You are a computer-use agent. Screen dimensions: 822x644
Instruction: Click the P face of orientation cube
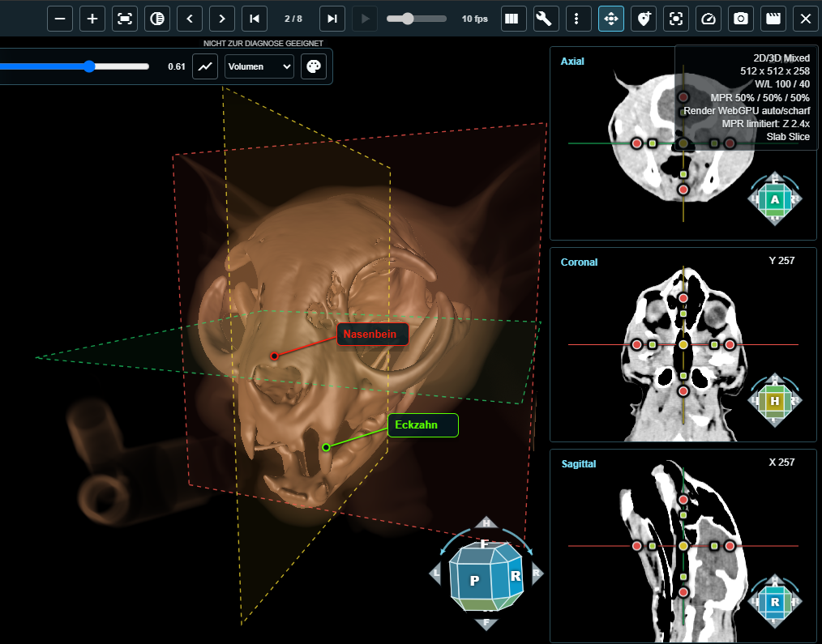pyautogui.click(x=473, y=580)
